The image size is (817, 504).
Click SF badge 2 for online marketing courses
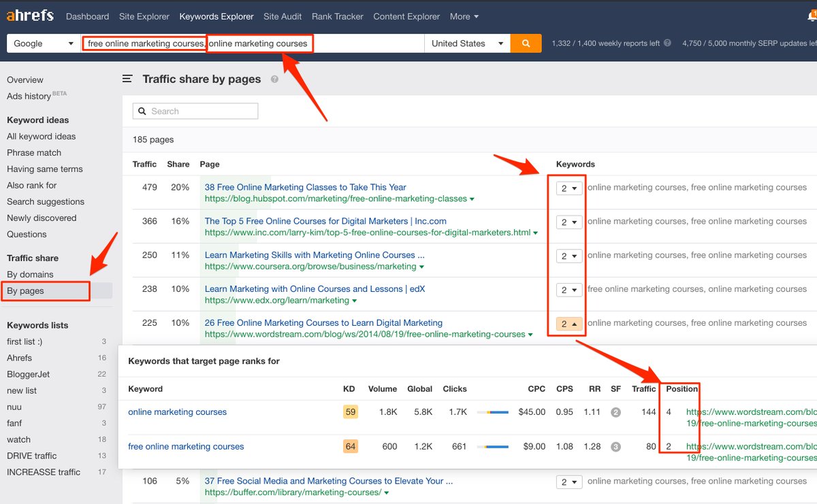point(615,412)
